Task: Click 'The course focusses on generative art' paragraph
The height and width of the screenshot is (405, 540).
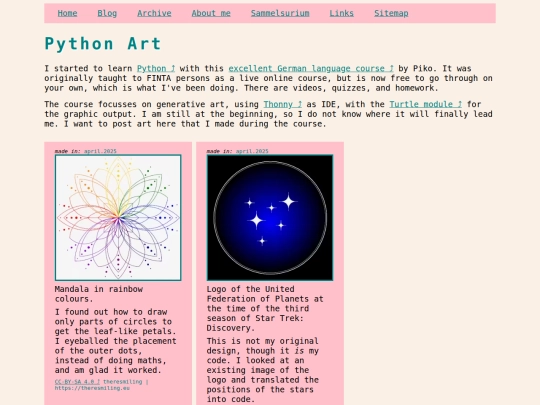Action: 268,114
